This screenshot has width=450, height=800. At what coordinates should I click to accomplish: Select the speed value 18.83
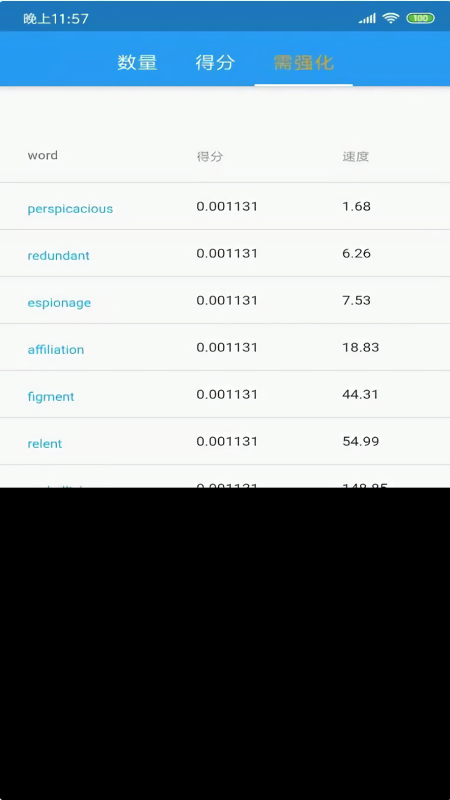[x=361, y=347]
